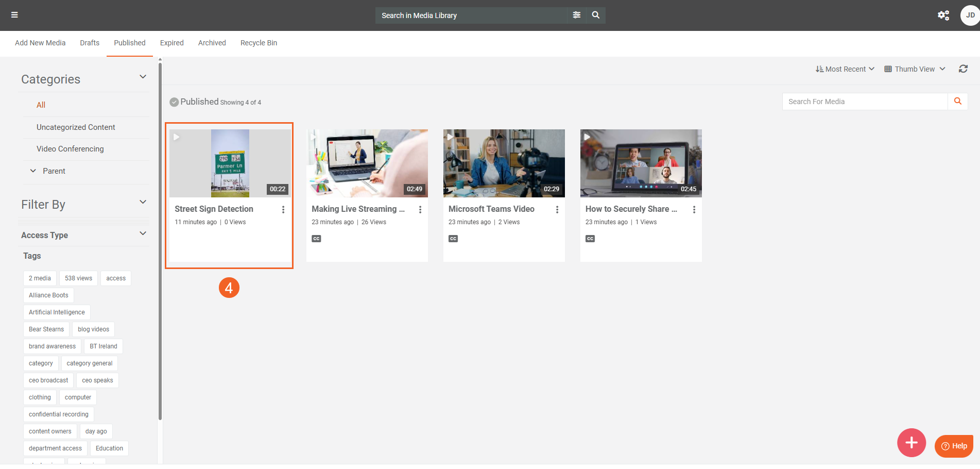This screenshot has height=469, width=980.
Task: Refresh the media list
Action: pos(963,69)
